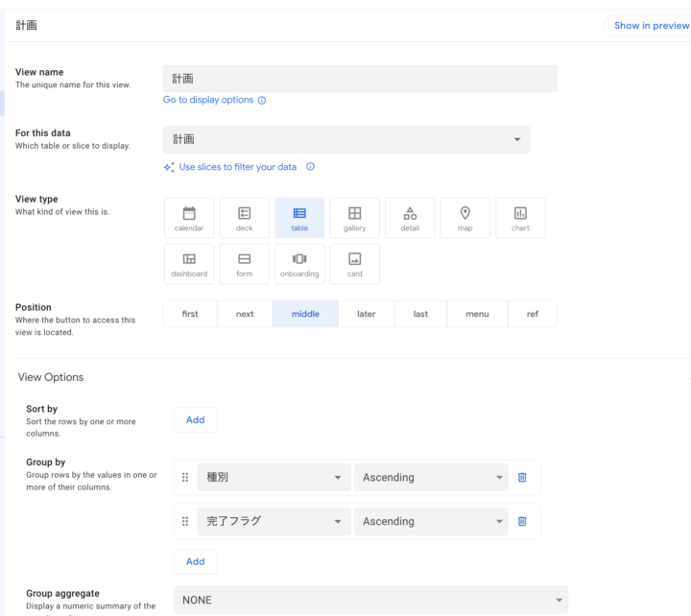The height and width of the screenshot is (616, 691).
Task: Click the View name input field
Action: tap(360, 79)
